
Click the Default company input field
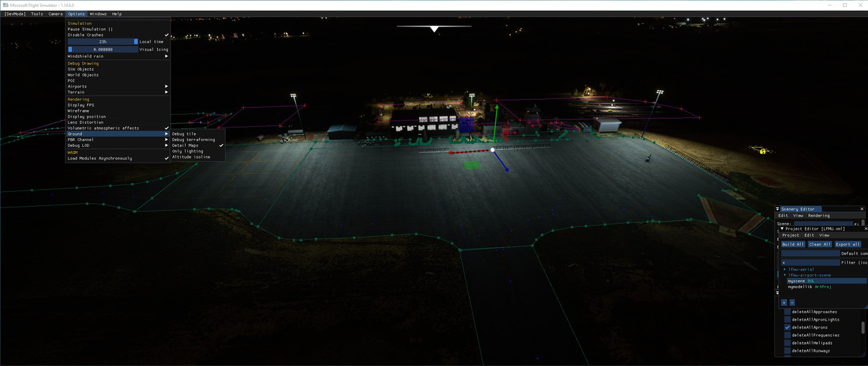810,253
